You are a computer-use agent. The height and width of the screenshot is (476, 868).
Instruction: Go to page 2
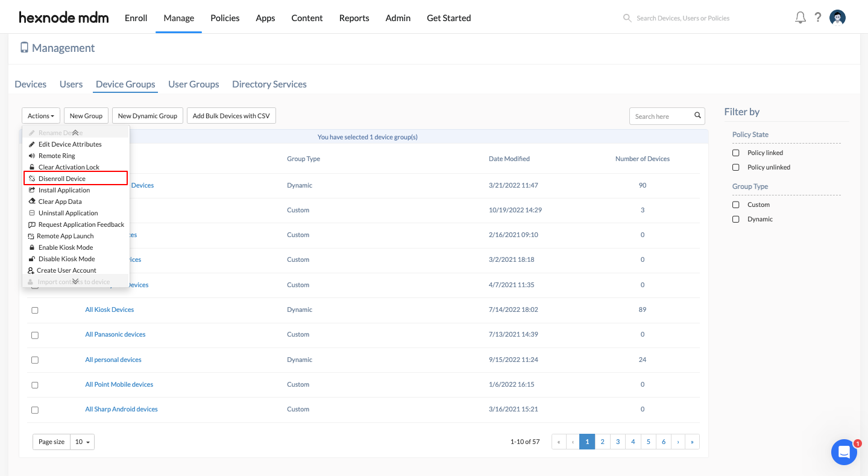[x=602, y=442]
